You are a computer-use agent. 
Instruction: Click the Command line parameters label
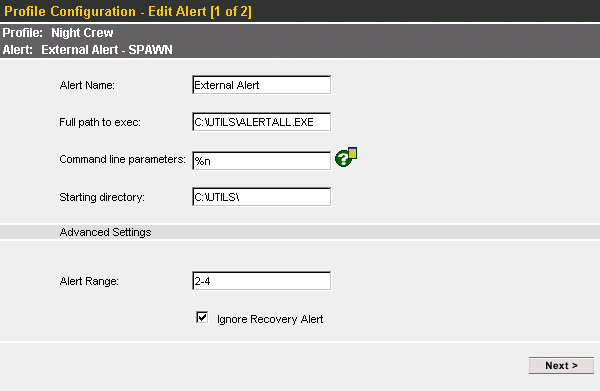[122, 159]
